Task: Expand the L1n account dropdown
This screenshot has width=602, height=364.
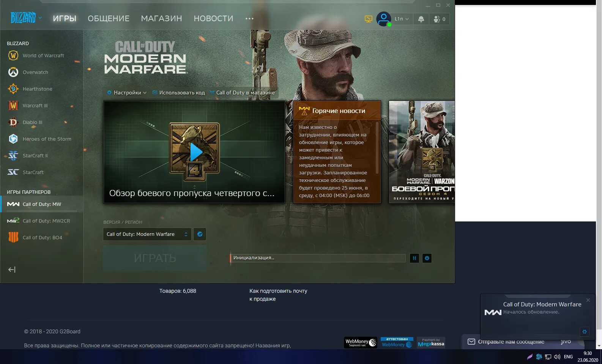Action: tap(402, 19)
